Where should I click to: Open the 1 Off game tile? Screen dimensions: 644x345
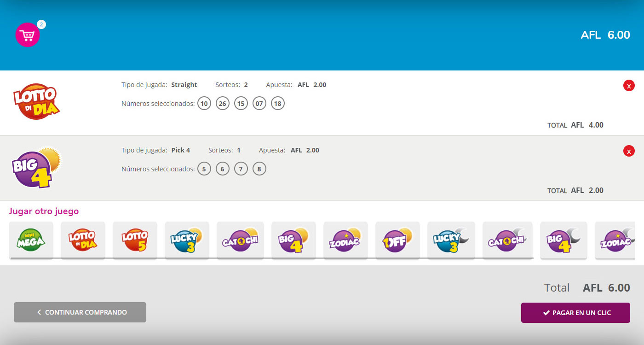tap(397, 240)
